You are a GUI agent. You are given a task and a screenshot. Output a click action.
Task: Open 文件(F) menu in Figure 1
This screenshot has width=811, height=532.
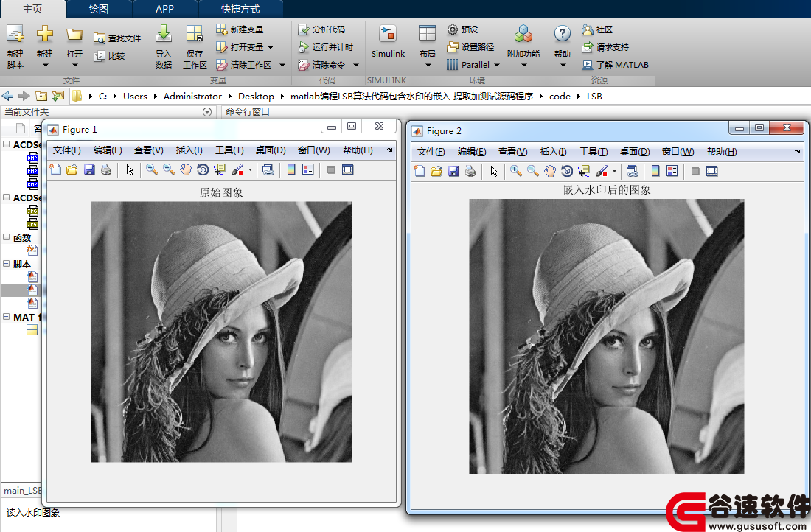click(66, 150)
